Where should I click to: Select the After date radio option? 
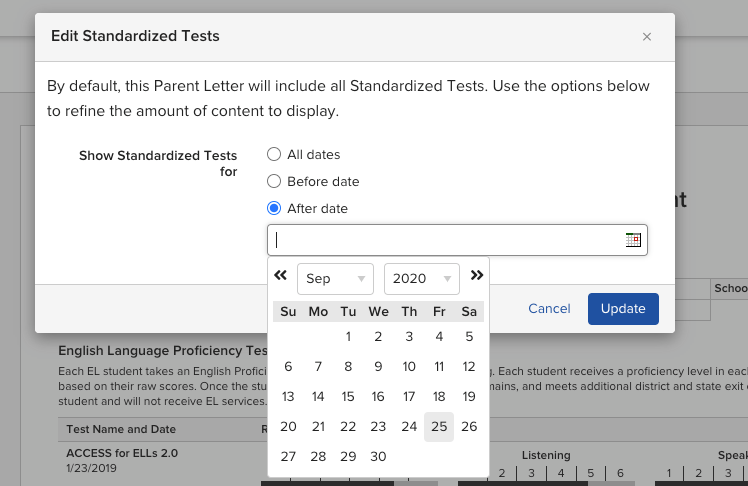(x=274, y=208)
